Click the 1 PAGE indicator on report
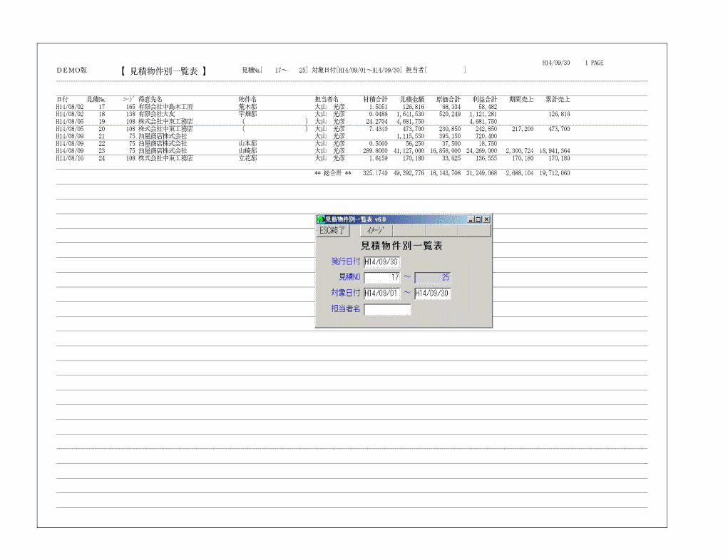This screenshot has width=728, height=560. pos(594,63)
